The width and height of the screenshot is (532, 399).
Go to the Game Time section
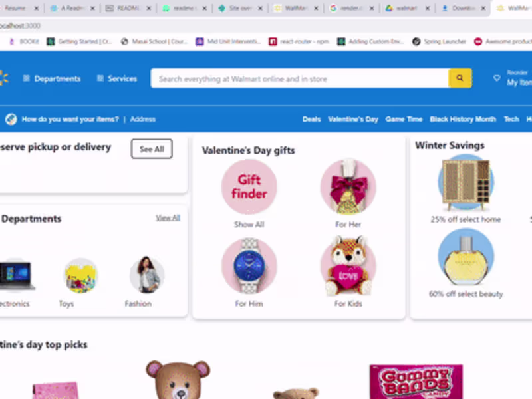(x=404, y=120)
